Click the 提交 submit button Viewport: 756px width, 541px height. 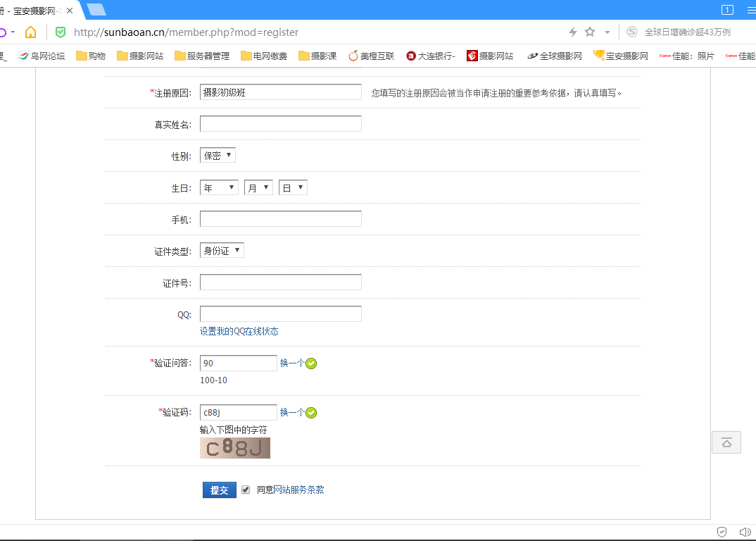pos(220,490)
